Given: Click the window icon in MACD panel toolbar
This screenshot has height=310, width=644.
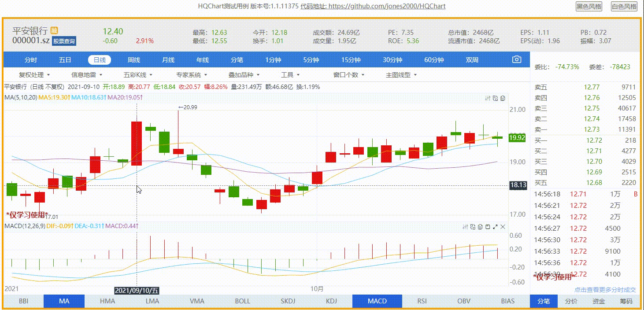Looking at the screenshot, I should [488, 227].
